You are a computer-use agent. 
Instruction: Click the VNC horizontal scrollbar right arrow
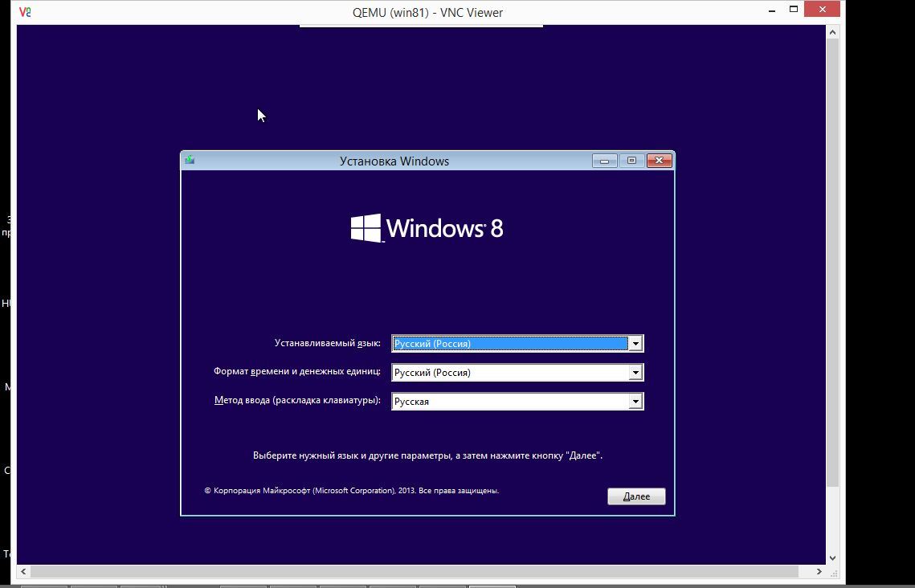[x=819, y=571]
